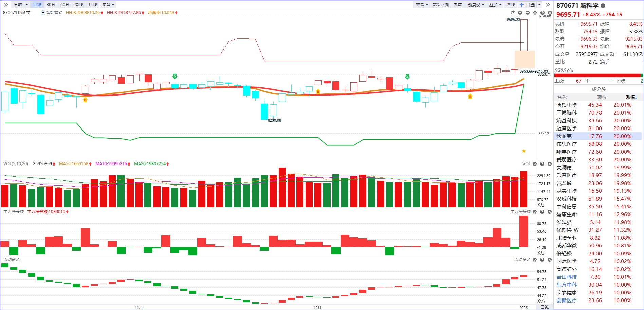Open the 870671 info alert icon
The image size is (644, 310).
point(603,6)
